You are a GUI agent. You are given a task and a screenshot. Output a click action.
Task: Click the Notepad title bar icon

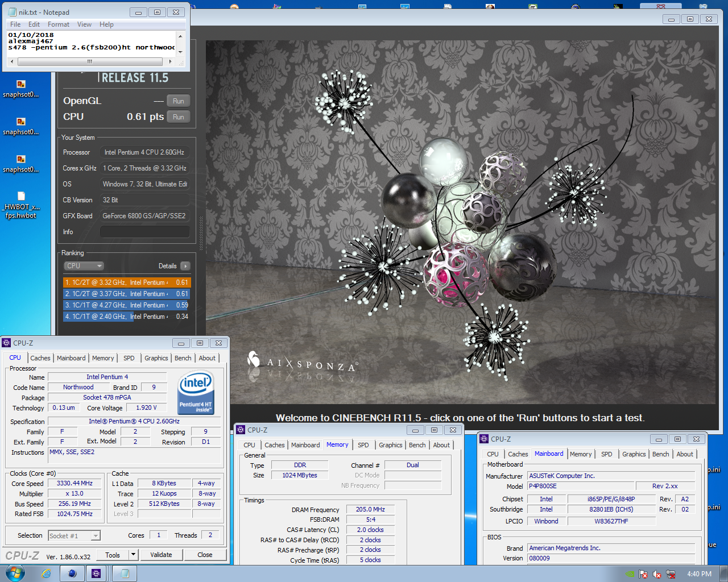click(12, 12)
